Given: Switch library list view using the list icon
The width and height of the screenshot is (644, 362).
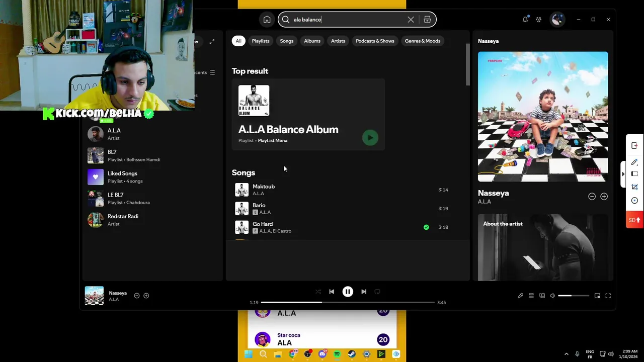Looking at the screenshot, I should pos(212,72).
